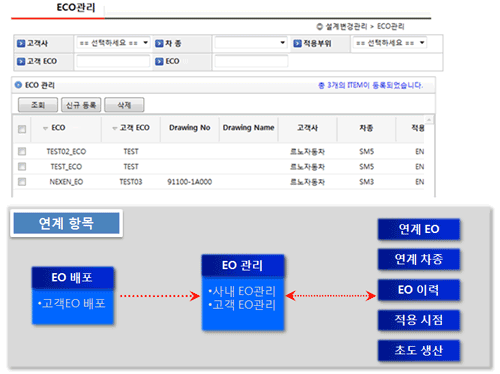This screenshot has width=500, height=374.
Task: Click the arrow icon beside 고객 ECO label
Action: (x=21, y=61)
